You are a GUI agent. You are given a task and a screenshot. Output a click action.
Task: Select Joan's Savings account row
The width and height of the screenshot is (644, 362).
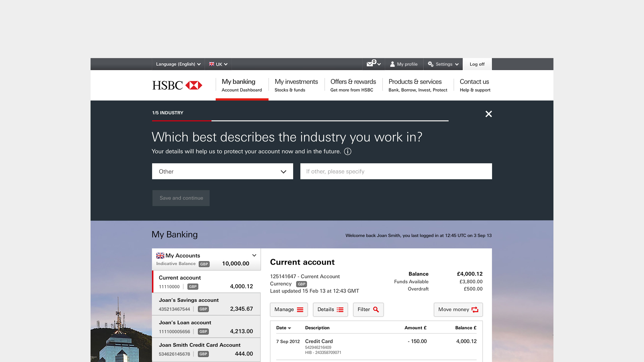tap(206, 304)
